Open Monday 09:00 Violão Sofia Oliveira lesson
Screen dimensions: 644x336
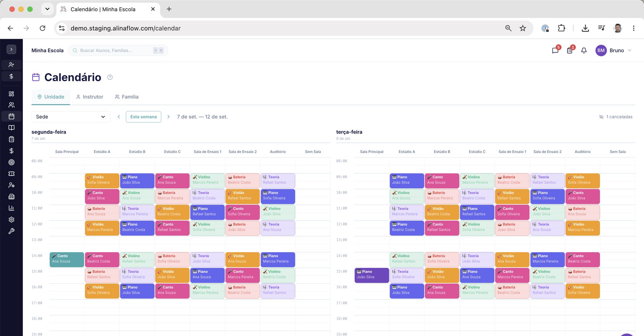(102, 181)
